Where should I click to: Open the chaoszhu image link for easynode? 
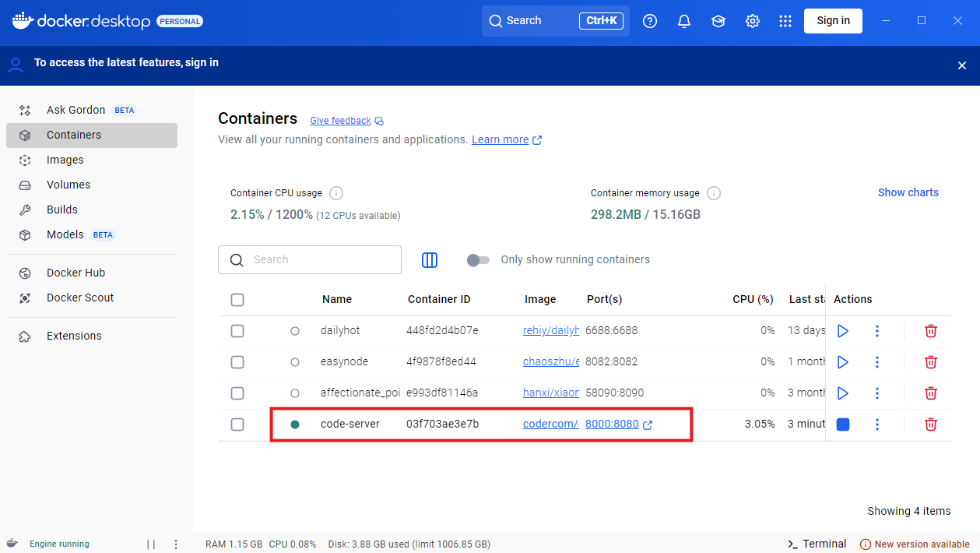point(551,362)
